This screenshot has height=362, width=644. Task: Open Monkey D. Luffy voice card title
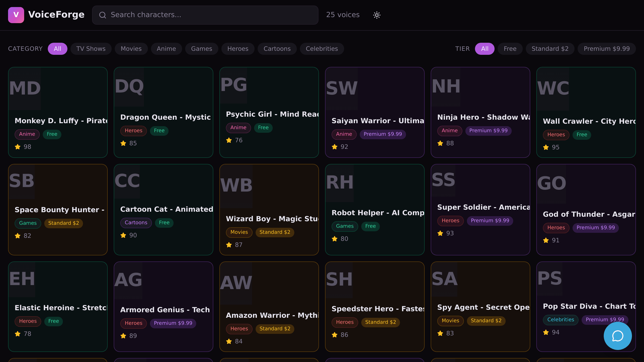[x=61, y=121]
